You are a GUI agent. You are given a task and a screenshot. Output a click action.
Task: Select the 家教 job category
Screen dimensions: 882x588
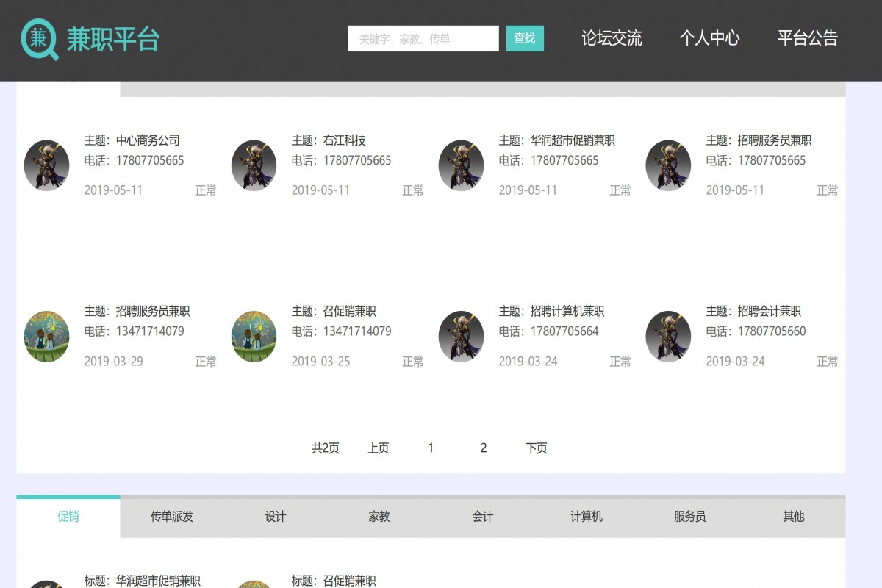click(x=378, y=517)
